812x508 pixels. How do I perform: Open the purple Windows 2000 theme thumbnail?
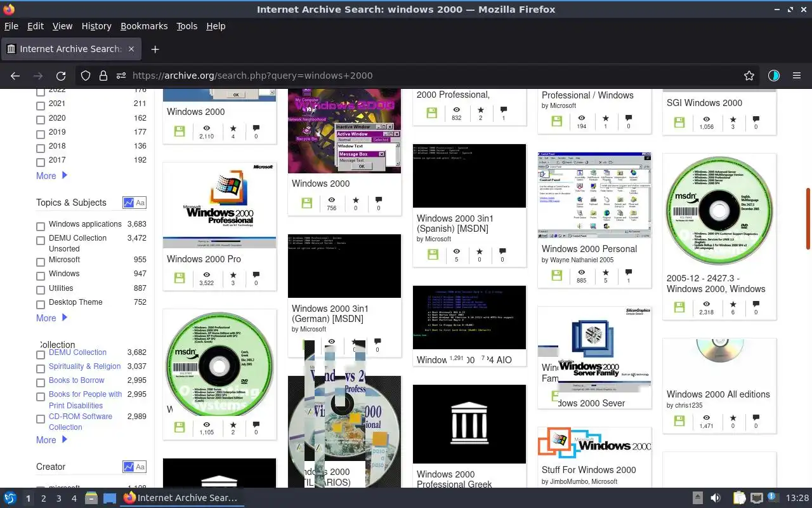[344, 131]
